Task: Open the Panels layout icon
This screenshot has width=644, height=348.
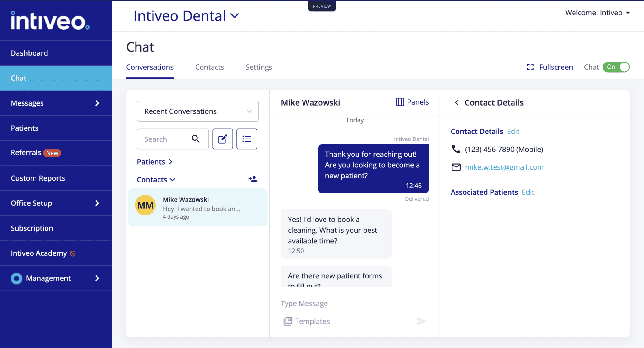Action: pos(412,102)
